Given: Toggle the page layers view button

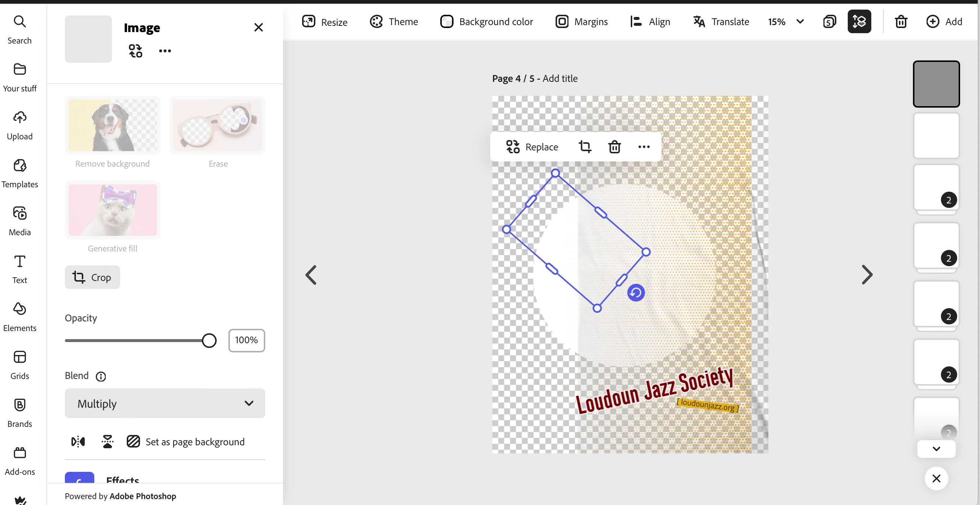Looking at the screenshot, I should (859, 22).
